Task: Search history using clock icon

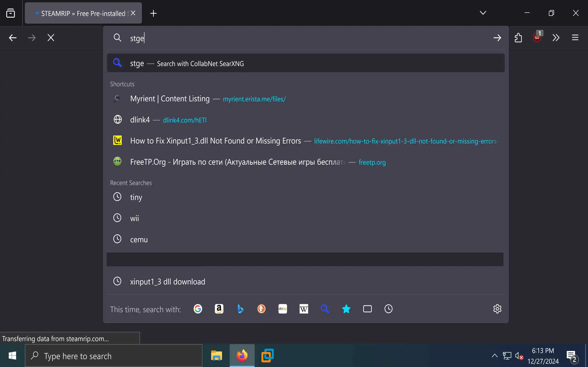Action: 388,309
